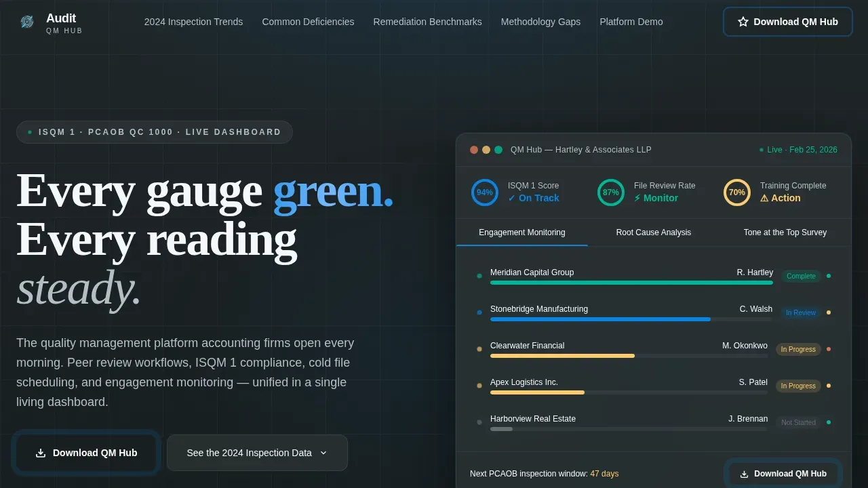Open 2024 Inspection Trends nav item

[x=193, y=22]
